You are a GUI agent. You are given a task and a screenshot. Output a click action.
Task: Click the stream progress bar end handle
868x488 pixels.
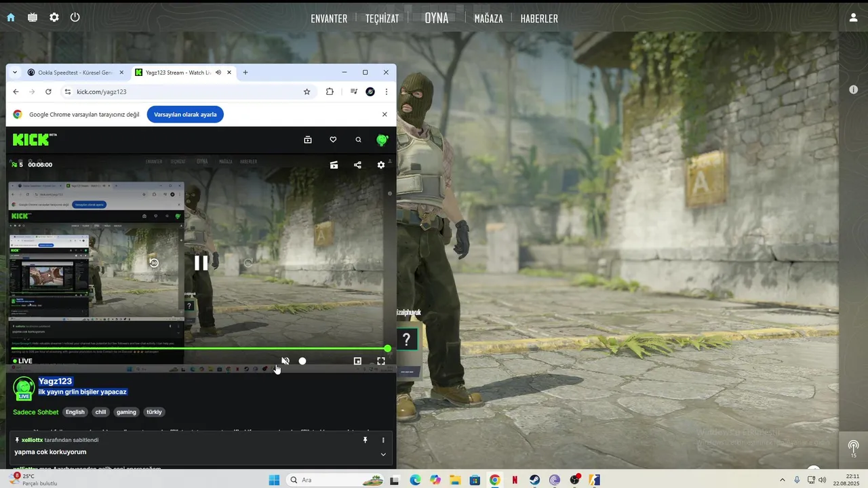pyautogui.click(x=387, y=348)
